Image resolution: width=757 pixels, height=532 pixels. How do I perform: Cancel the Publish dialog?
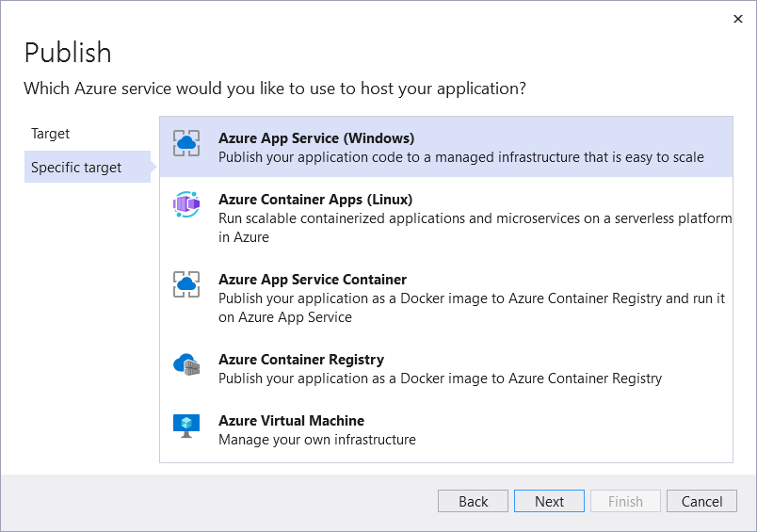(701, 501)
